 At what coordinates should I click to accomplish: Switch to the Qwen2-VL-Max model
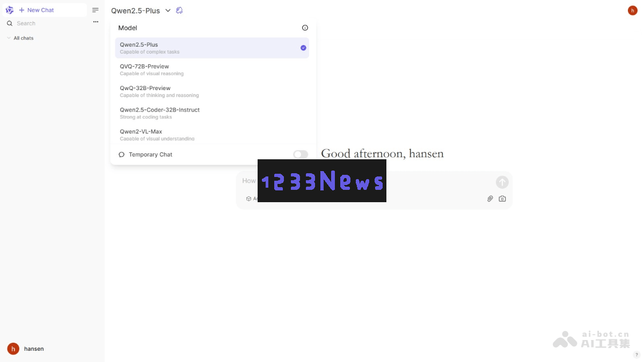(x=212, y=135)
